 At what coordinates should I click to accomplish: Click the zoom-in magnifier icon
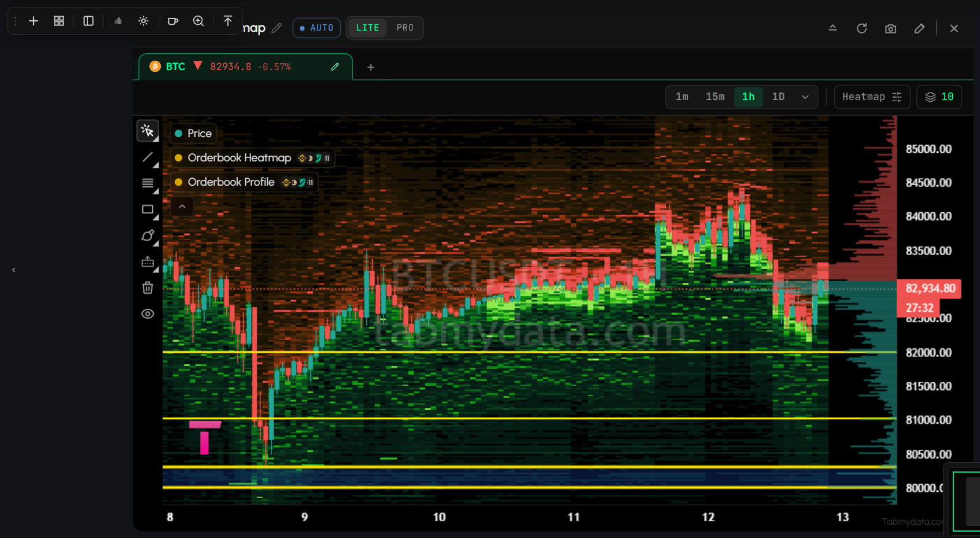[x=198, y=21]
